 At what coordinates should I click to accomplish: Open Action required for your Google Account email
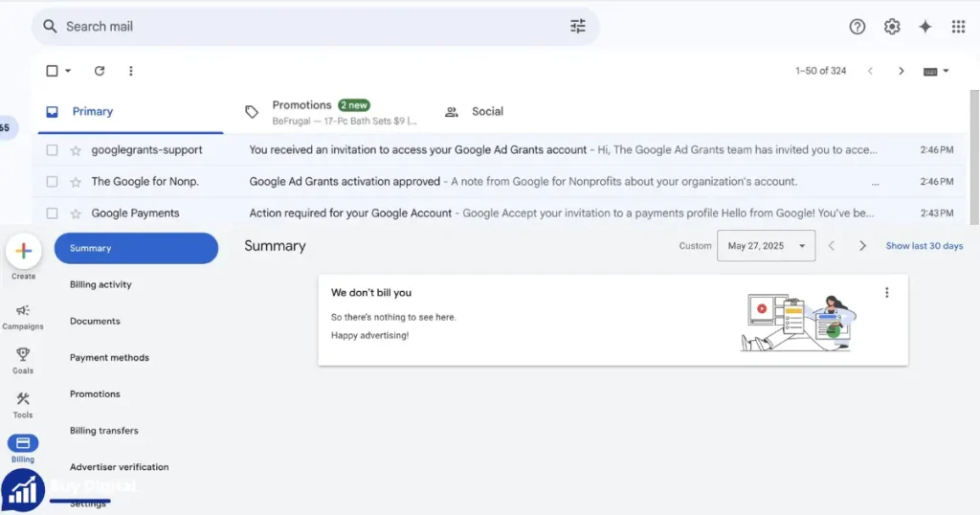click(x=500, y=213)
